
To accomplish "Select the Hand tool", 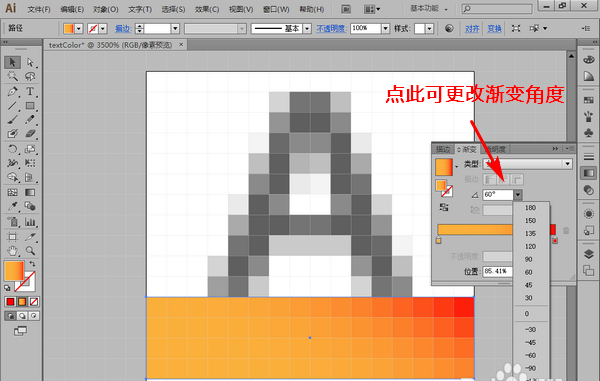I will point(12,251).
